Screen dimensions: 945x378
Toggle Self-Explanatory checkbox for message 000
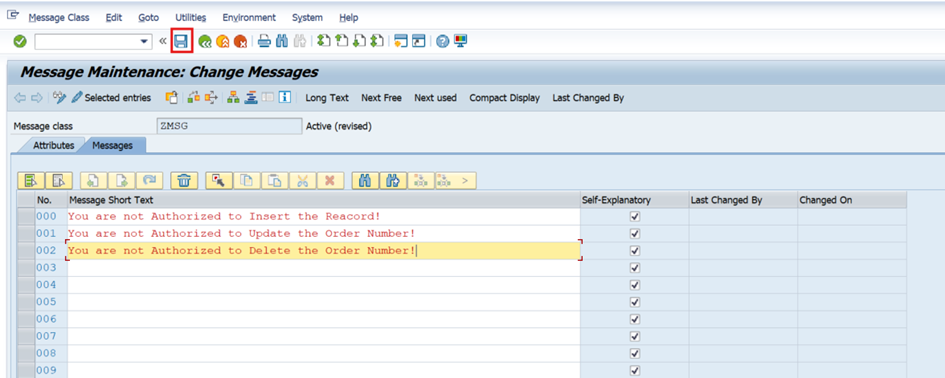[634, 216]
